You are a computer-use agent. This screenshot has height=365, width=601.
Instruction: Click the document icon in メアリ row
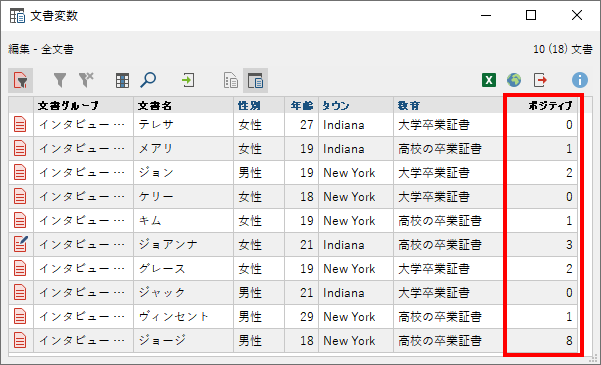pos(20,148)
